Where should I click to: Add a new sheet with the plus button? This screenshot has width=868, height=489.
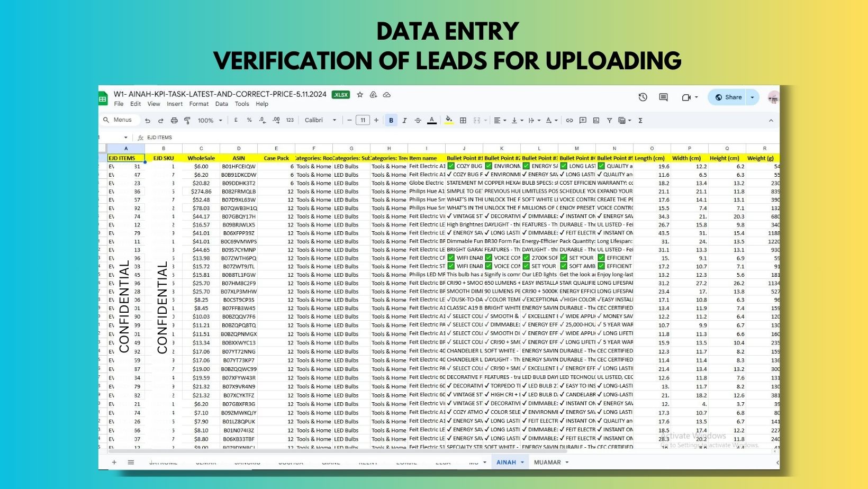pos(114,462)
